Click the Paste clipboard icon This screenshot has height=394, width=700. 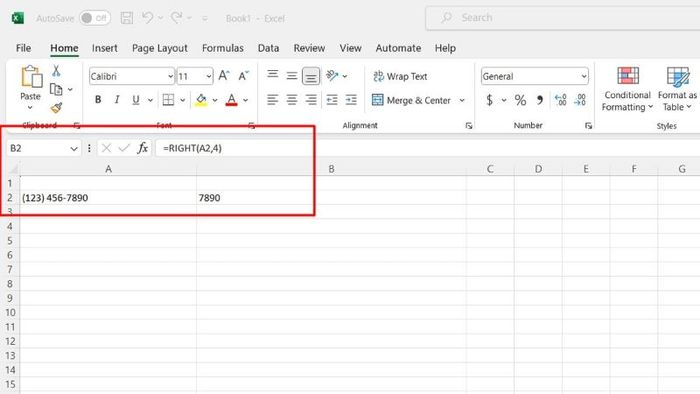tap(31, 77)
